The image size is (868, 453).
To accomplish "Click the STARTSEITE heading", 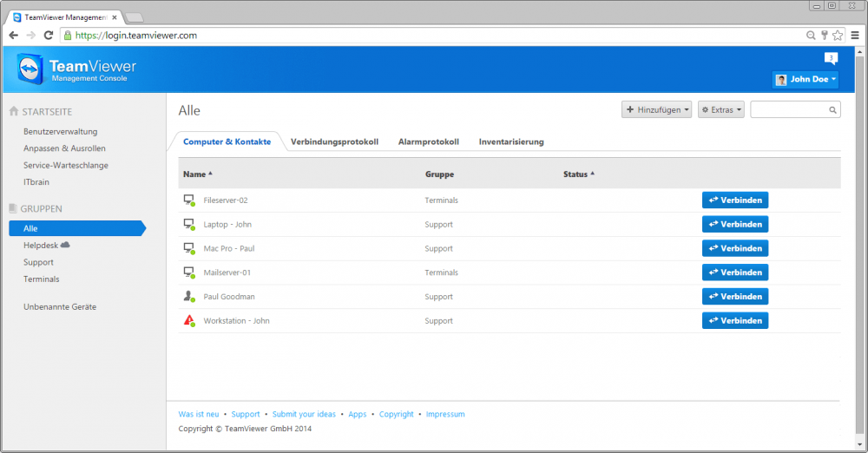I will pyautogui.click(x=47, y=112).
